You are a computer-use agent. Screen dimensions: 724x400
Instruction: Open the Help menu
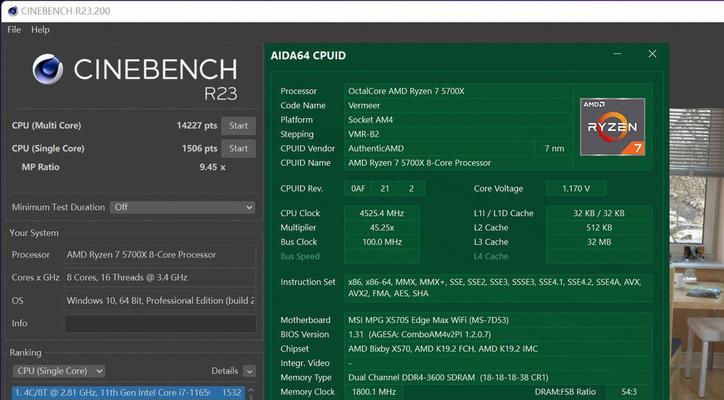coord(40,30)
